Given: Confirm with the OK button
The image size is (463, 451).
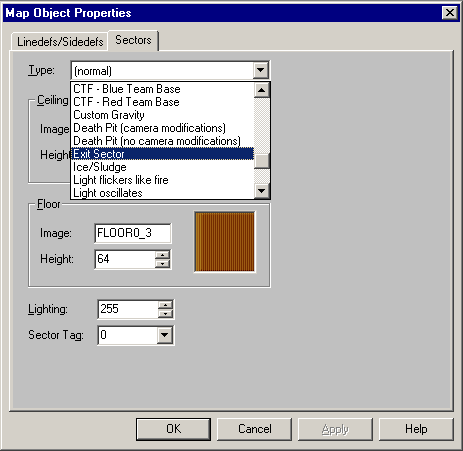Looking at the screenshot, I should click(x=173, y=429).
